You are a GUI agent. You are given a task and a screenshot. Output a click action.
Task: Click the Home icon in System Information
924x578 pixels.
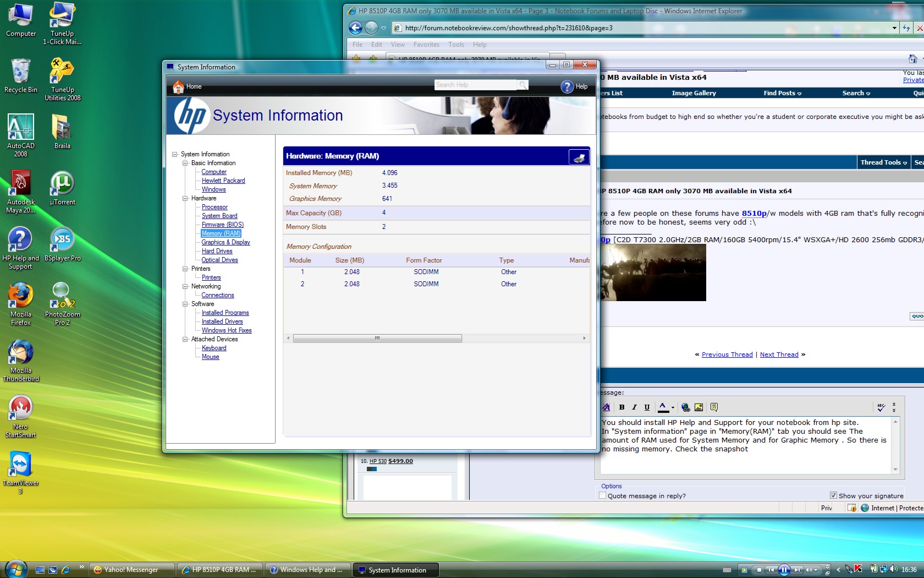178,87
